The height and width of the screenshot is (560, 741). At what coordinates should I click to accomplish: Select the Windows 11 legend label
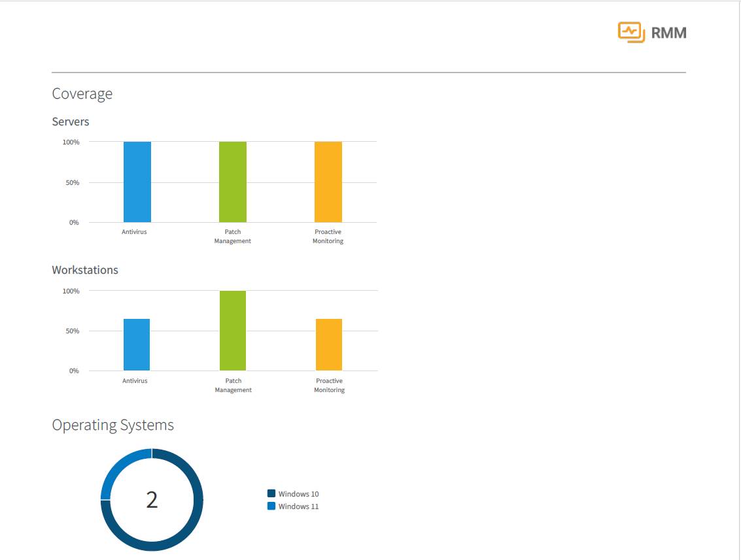(x=299, y=506)
